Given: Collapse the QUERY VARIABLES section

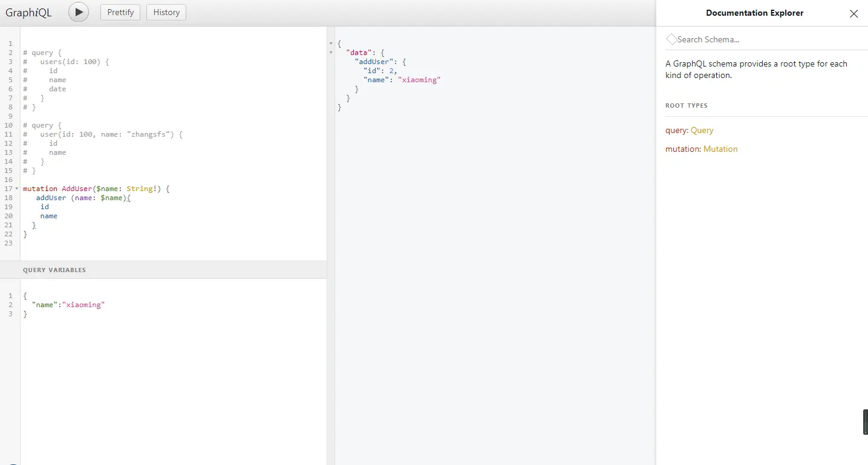Looking at the screenshot, I should click(x=54, y=270).
